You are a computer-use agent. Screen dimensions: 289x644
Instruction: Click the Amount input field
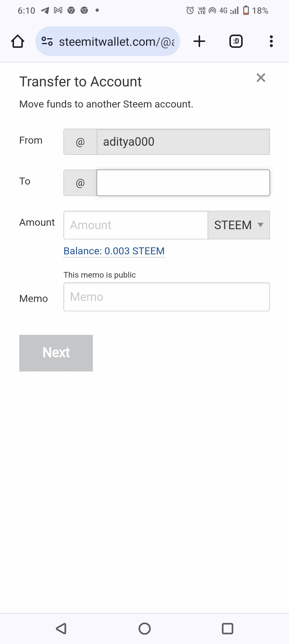point(136,225)
